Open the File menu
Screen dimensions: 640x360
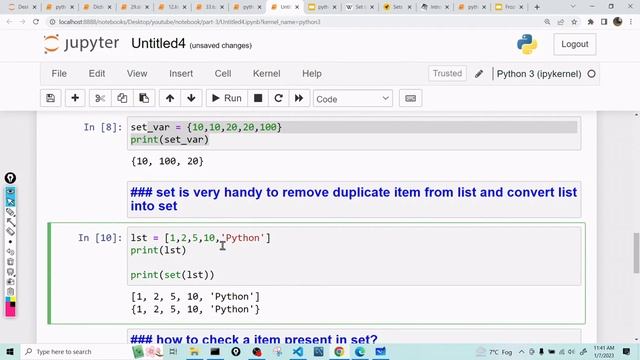coord(59,73)
